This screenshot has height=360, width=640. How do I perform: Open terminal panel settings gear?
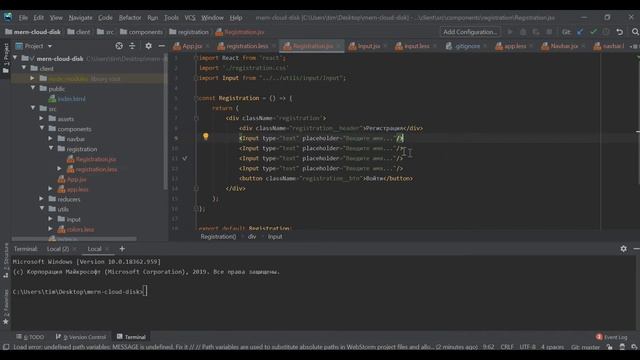623,249
